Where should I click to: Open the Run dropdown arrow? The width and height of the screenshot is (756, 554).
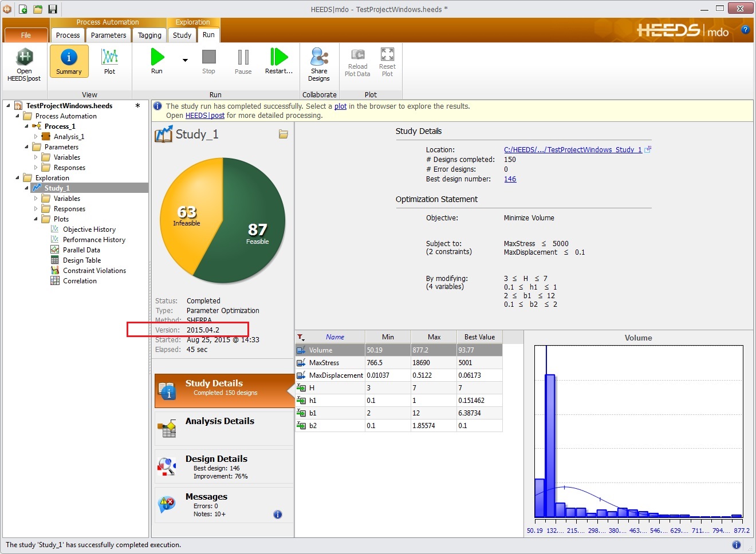coord(185,60)
